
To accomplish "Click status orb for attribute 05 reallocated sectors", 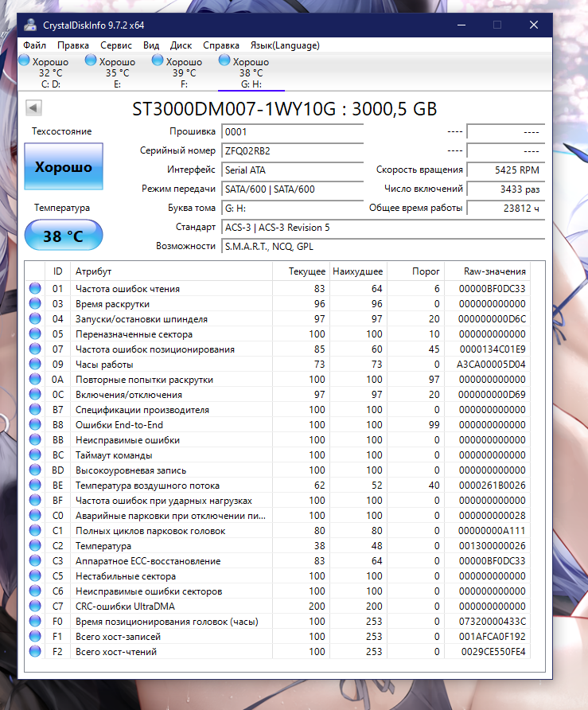I will (35, 334).
